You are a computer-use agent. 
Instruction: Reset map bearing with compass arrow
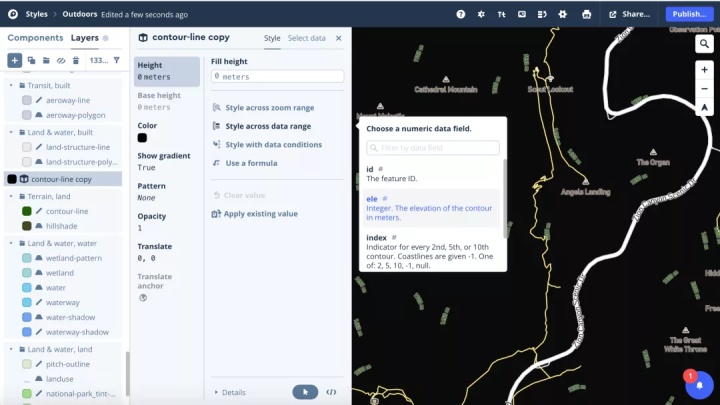click(x=704, y=107)
